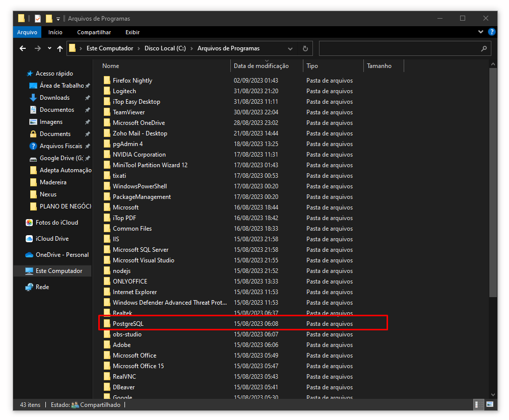Click the Up directory arrow

(x=60, y=49)
